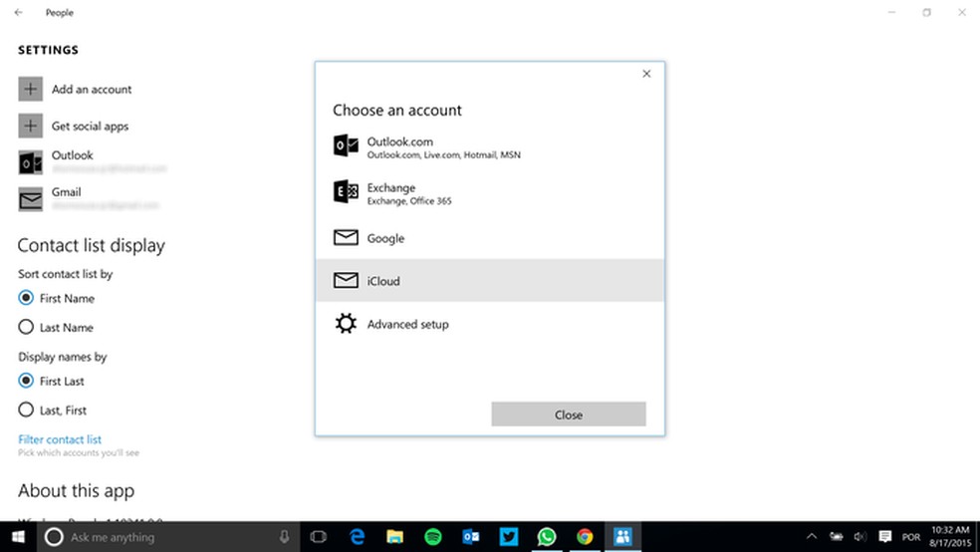Click the Outlook account name in Settings
Image resolution: width=980 pixels, height=552 pixels.
72,155
